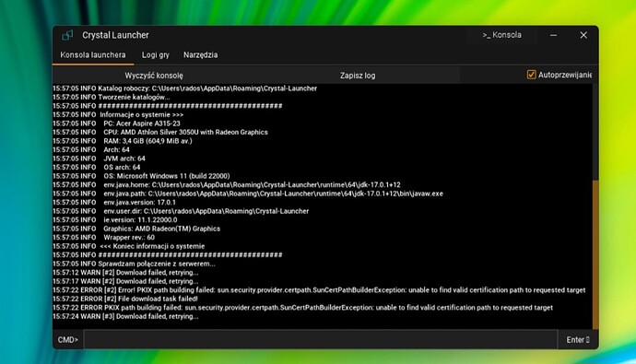Select the 'Katalog roboczy' log line
636x364 pixels.
pos(184,88)
